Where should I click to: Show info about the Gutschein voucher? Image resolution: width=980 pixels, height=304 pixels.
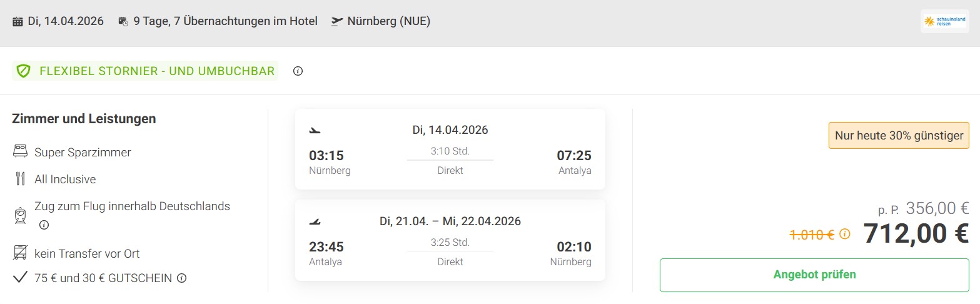pos(181,278)
